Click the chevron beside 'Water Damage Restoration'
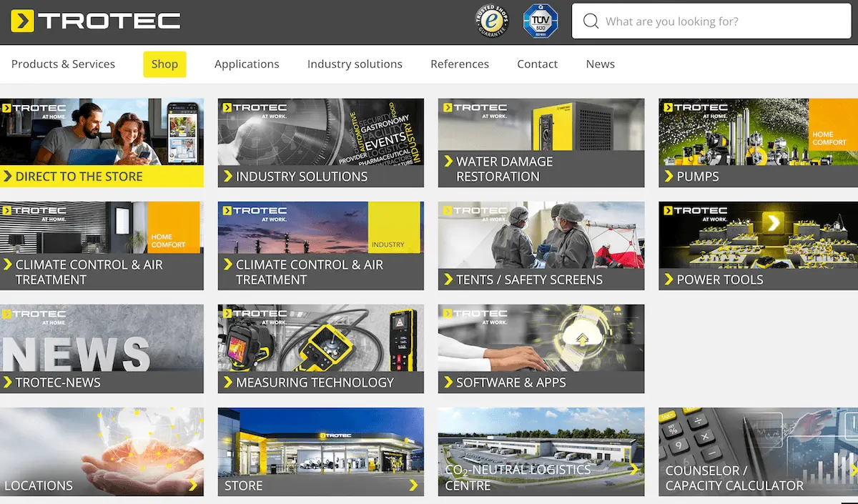Screen dimensions: 858x504 [x=448, y=162]
